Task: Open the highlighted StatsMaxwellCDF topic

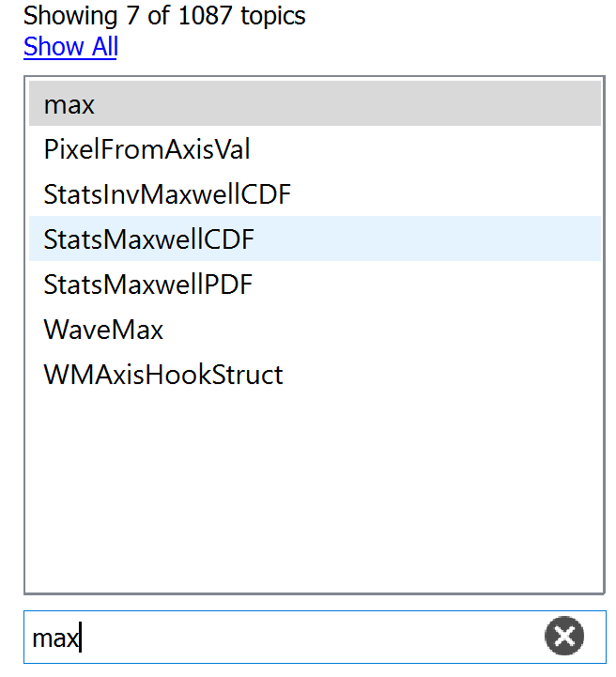Action: (x=315, y=238)
